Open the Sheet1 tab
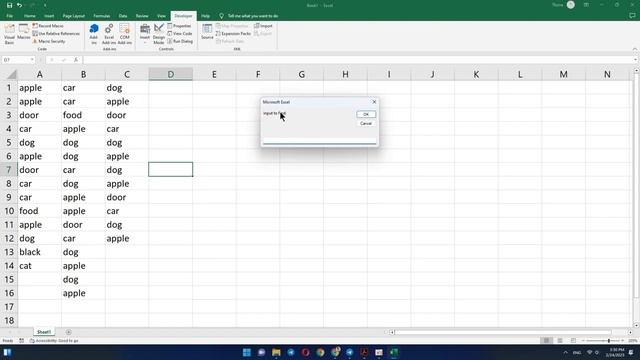 click(44, 332)
